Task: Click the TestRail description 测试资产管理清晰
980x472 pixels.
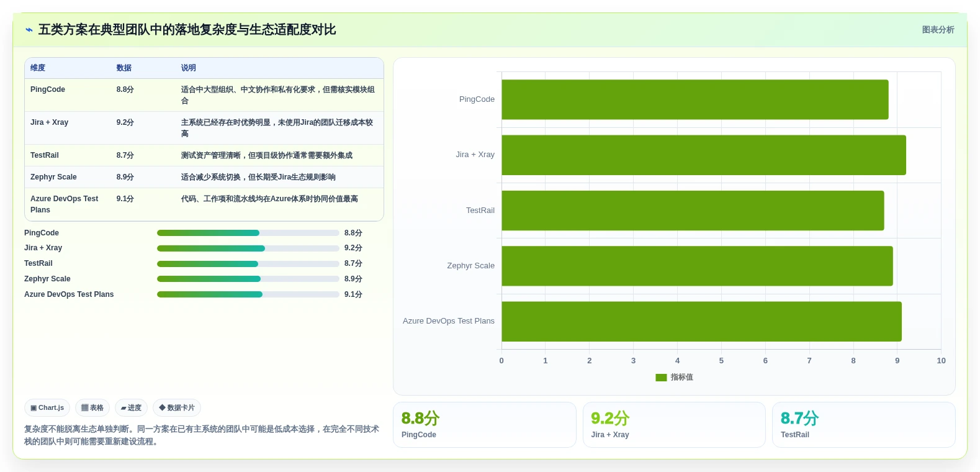Action: pyautogui.click(x=267, y=155)
